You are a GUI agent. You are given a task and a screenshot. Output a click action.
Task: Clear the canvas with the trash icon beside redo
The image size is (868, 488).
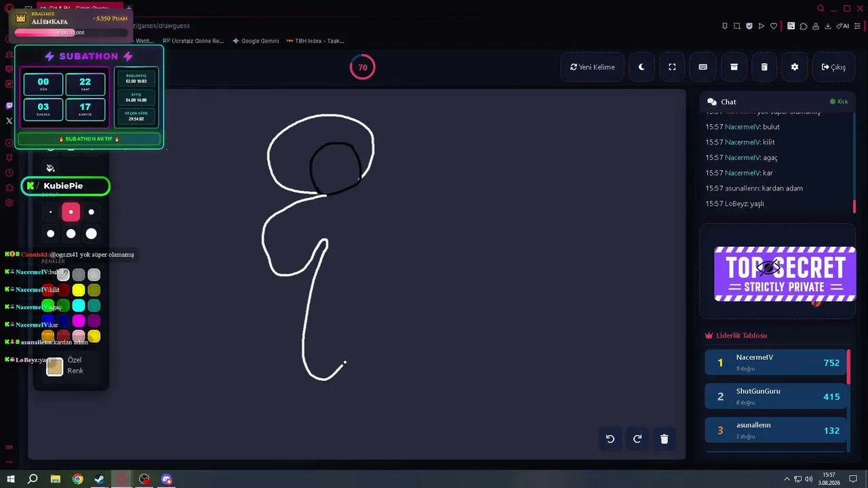point(665,439)
